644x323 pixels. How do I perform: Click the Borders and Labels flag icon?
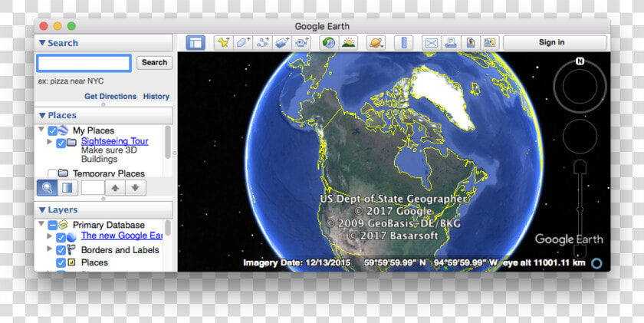coord(71,249)
